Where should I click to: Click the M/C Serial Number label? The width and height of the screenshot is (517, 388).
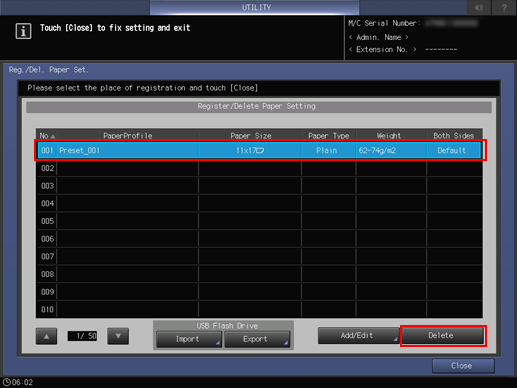click(384, 23)
